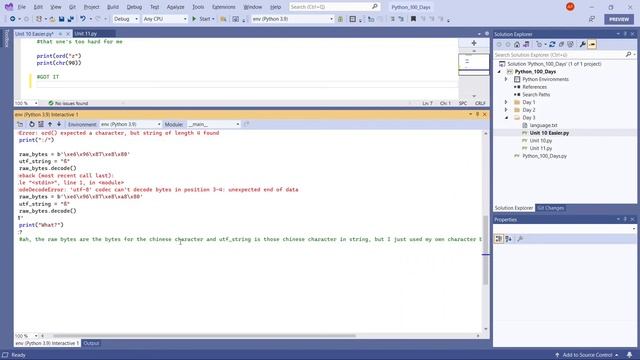
Task: Click the previous history up arrow in Interactive
Action: pos(50,124)
